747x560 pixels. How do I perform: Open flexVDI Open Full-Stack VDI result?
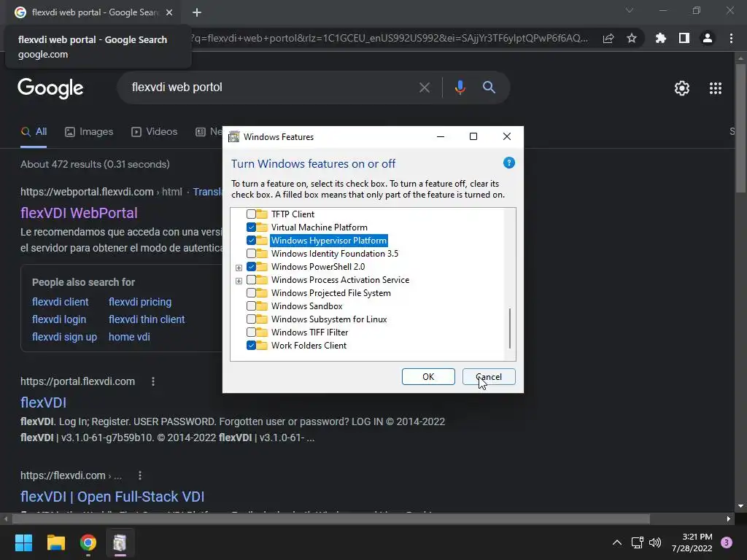click(x=112, y=497)
